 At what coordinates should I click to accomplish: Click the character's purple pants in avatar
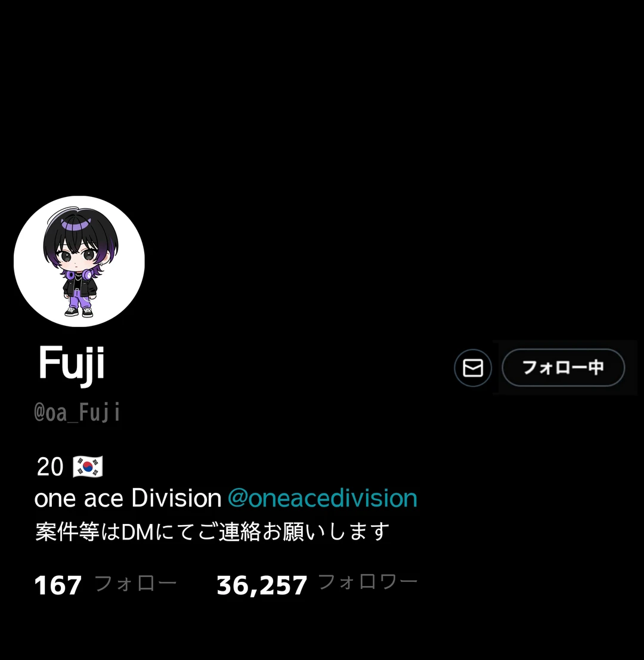click(x=79, y=301)
